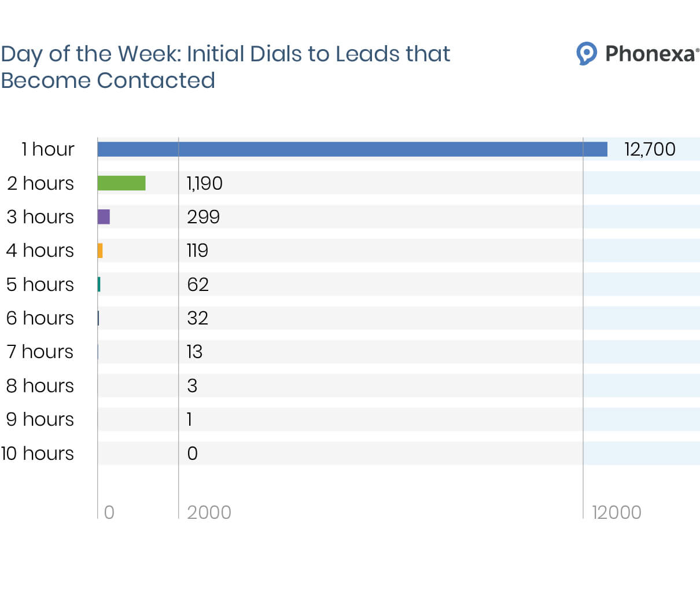Click the 12000 axis tick label
The image size is (700, 590).
617,512
